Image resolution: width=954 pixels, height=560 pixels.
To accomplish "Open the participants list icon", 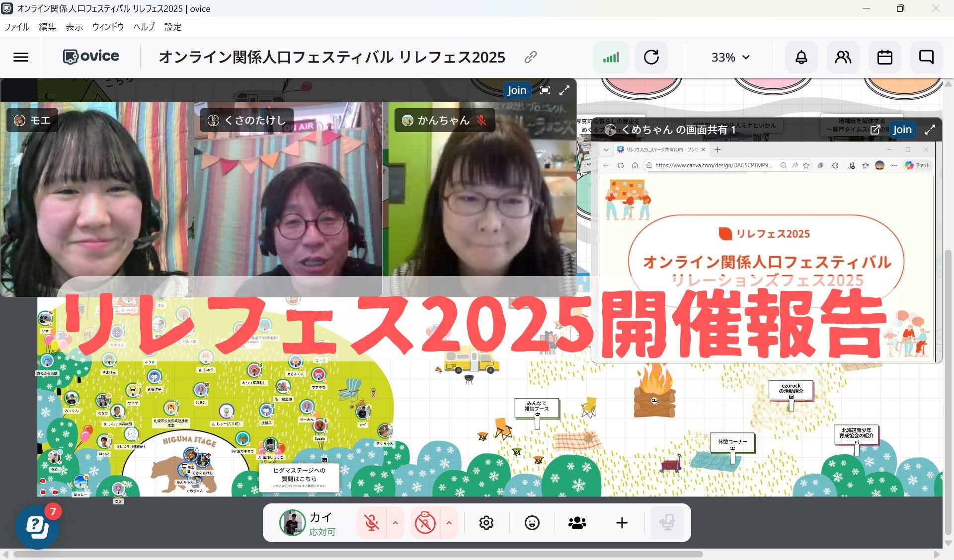I will (843, 57).
